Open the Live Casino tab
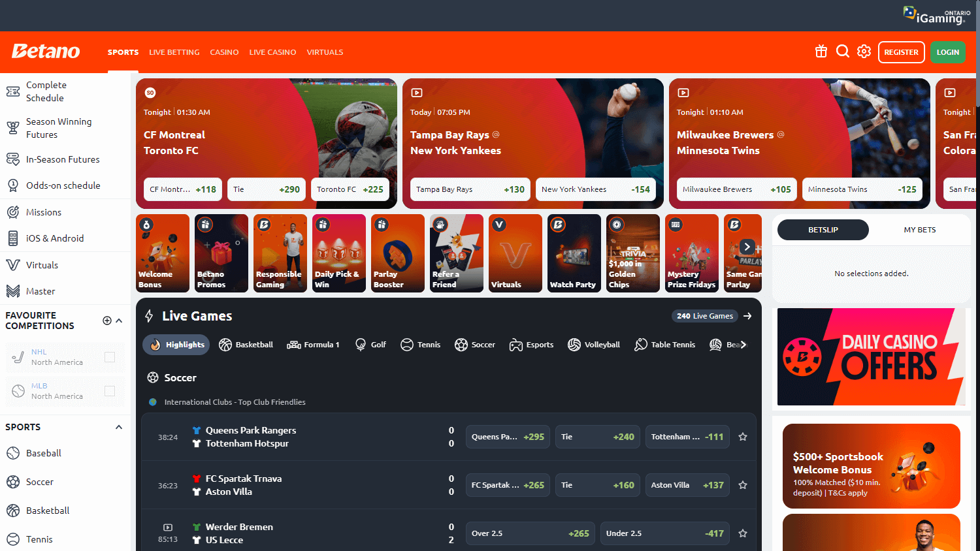The height and width of the screenshot is (551, 980). pos(272,52)
